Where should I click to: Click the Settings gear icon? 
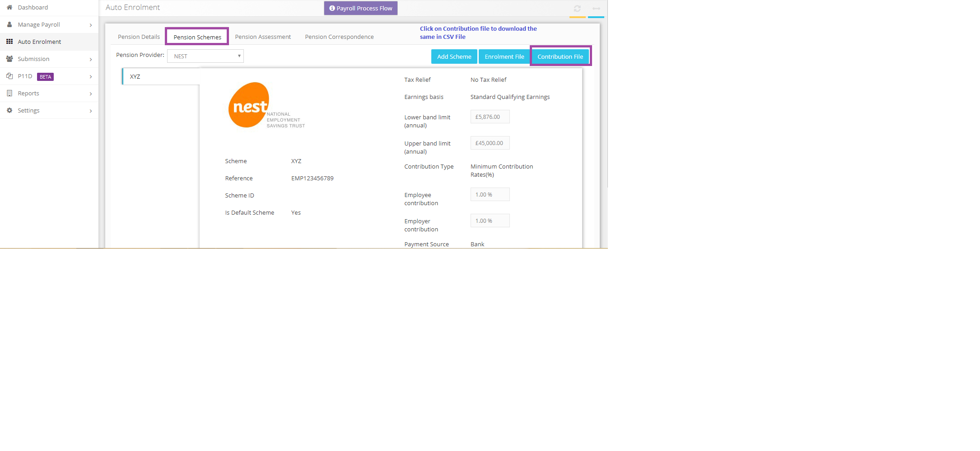(x=9, y=110)
